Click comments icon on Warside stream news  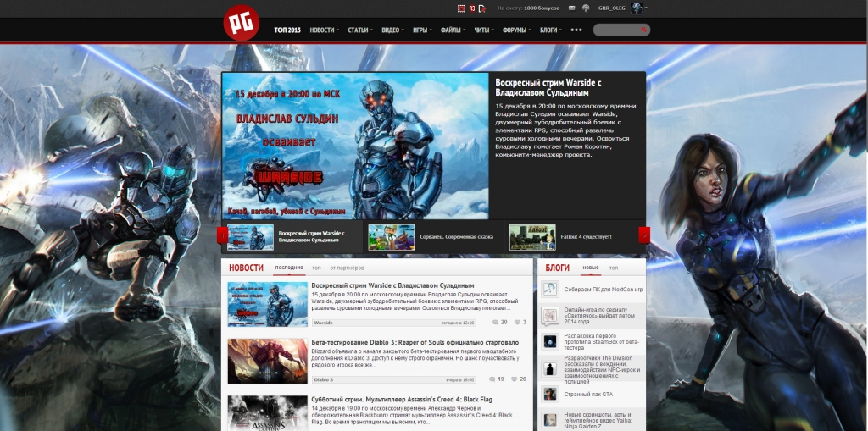495,322
